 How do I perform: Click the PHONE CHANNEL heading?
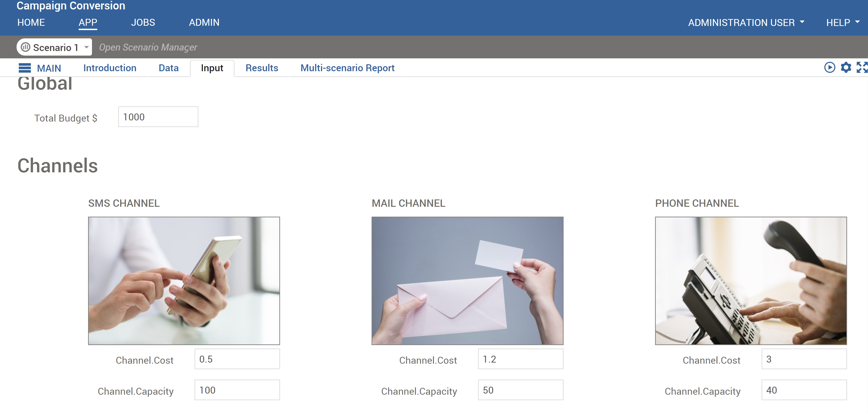pyautogui.click(x=697, y=203)
